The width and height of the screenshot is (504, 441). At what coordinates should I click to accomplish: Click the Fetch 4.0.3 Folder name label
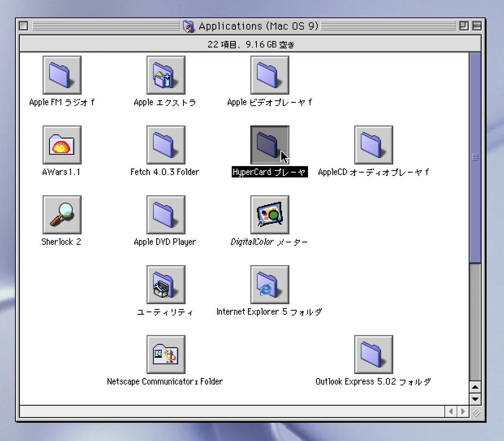click(x=165, y=172)
